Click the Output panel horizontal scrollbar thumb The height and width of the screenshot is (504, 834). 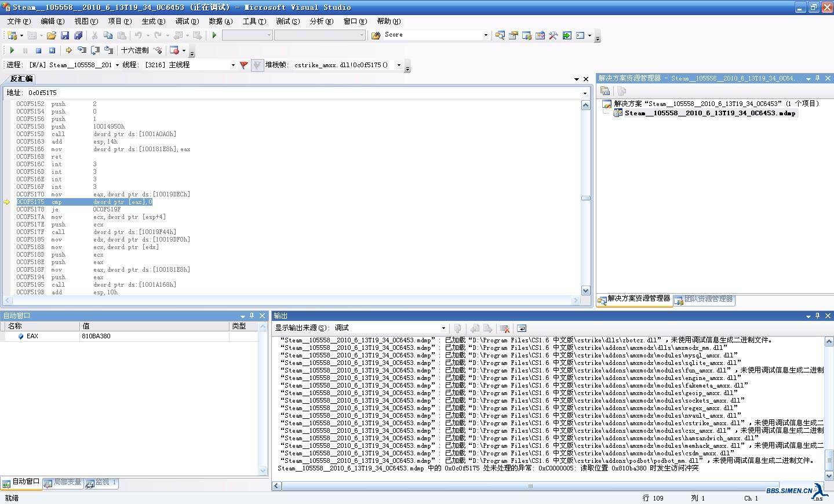pyautogui.click(x=530, y=486)
